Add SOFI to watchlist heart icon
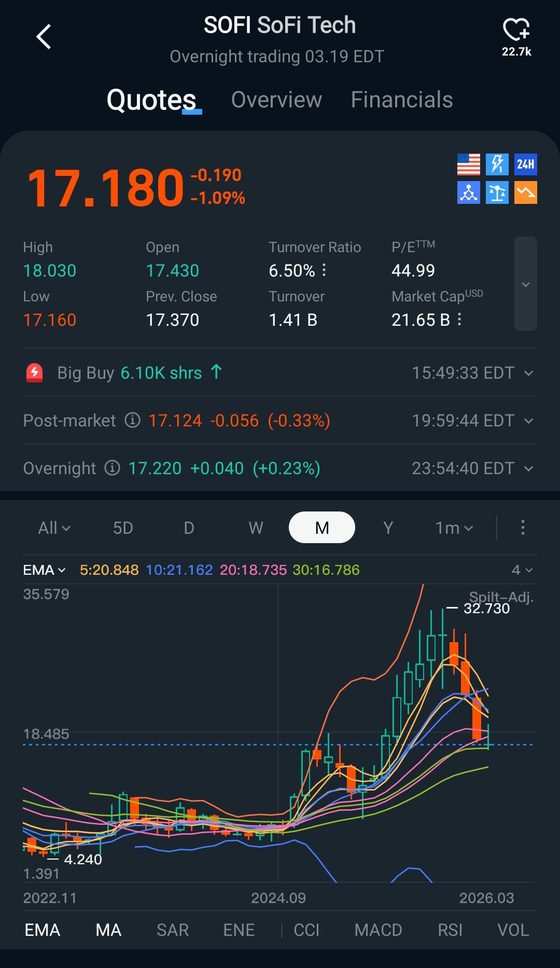Image resolution: width=560 pixels, height=968 pixels. click(516, 30)
